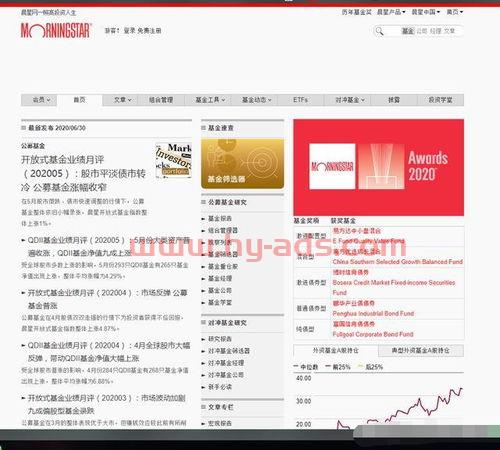The height and width of the screenshot is (450, 500).
Task: Go to the ETFs navigation tab
Action: tap(300, 100)
